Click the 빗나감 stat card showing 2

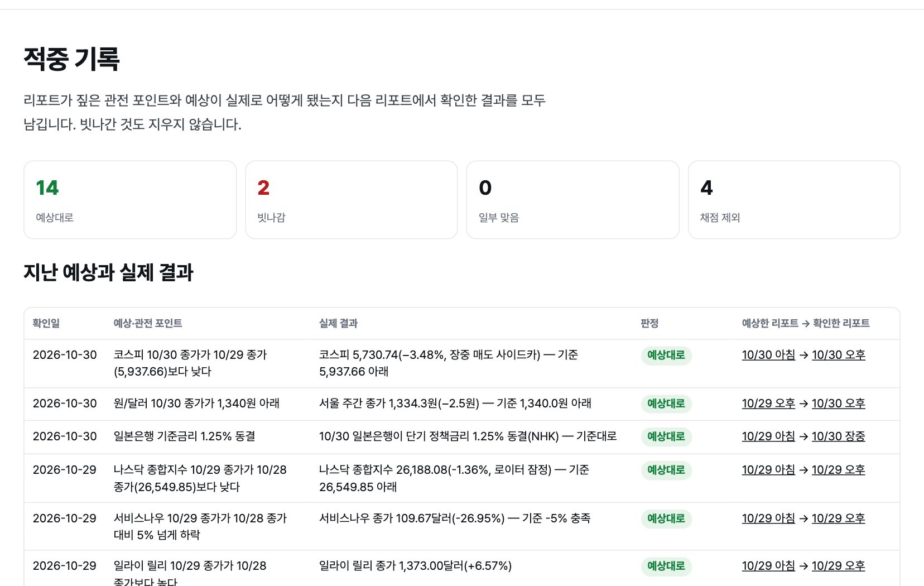[352, 200]
